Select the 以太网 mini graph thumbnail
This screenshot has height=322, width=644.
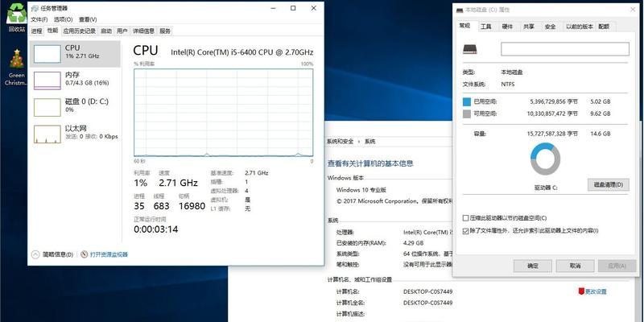[47, 134]
